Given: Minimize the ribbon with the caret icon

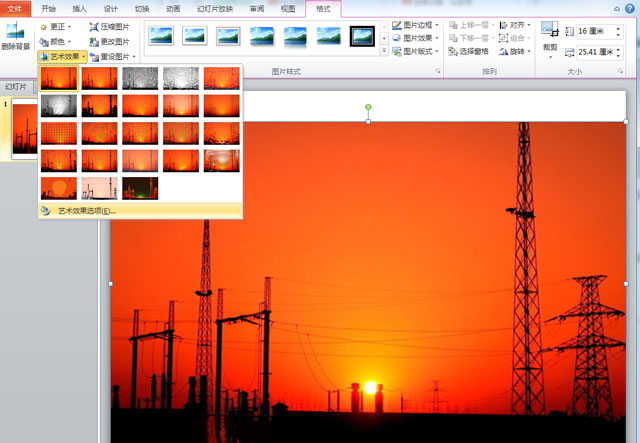Looking at the screenshot, I should (x=617, y=9).
